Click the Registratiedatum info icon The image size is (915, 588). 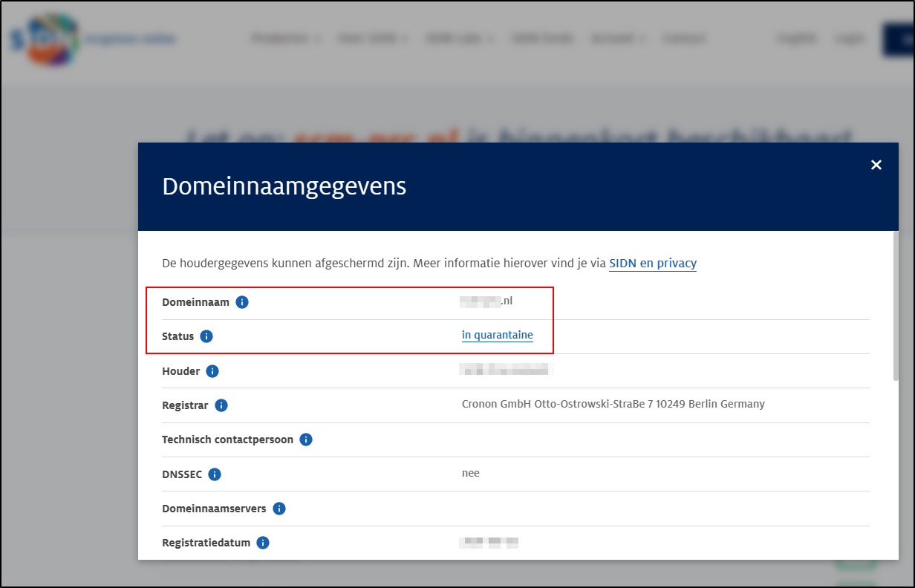[x=263, y=543]
